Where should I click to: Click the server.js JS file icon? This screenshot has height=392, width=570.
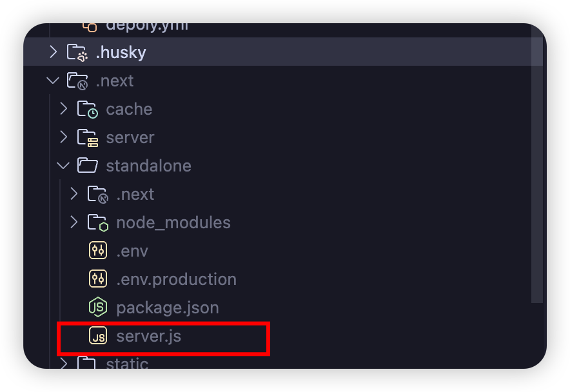point(98,336)
